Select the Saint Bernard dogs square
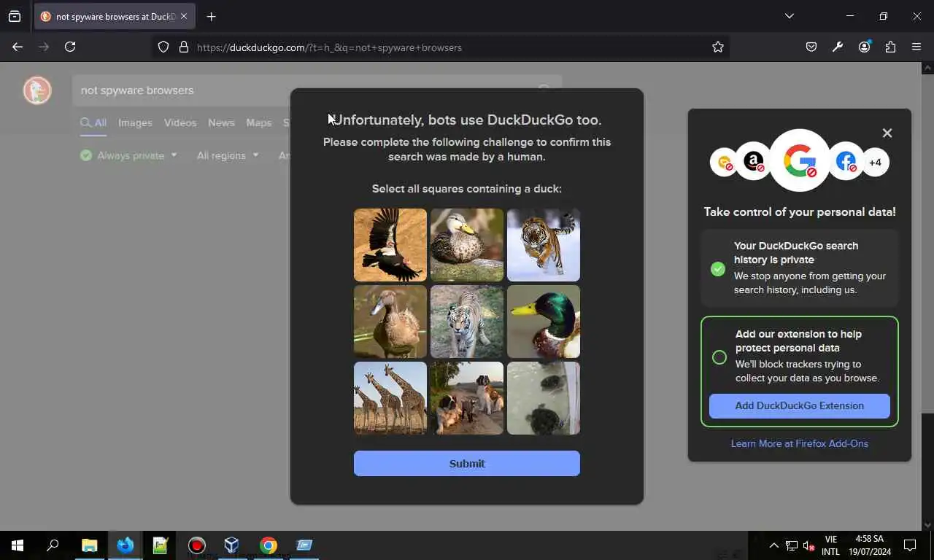This screenshot has width=934, height=560. coord(467,398)
